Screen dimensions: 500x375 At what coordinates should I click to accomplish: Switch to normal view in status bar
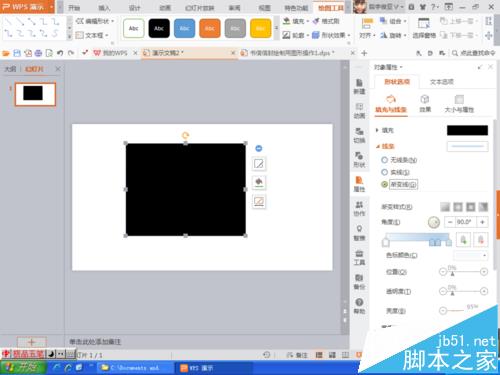coord(319,355)
